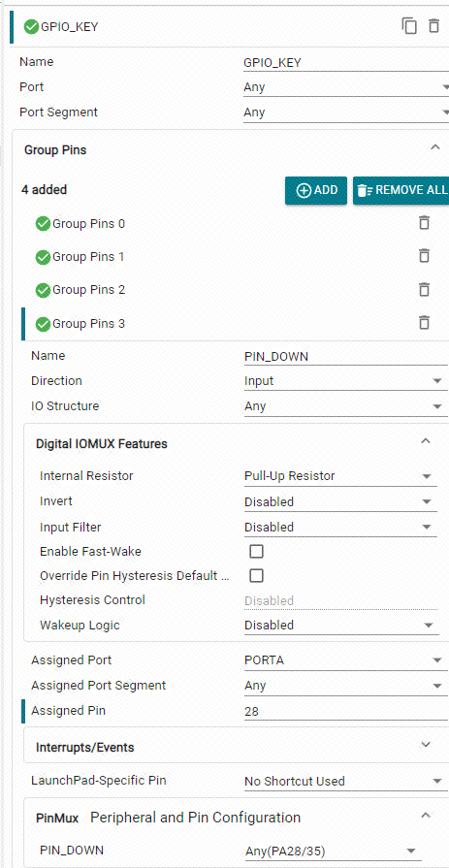This screenshot has height=868, width=449.
Task: Collapse the Group Pins section
Action: (434, 147)
